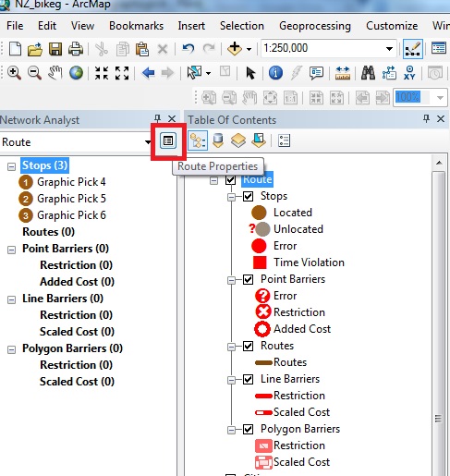The width and height of the screenshot is (450, 476).
Task: Switch to List By Selection
Action: click(259, 140)
